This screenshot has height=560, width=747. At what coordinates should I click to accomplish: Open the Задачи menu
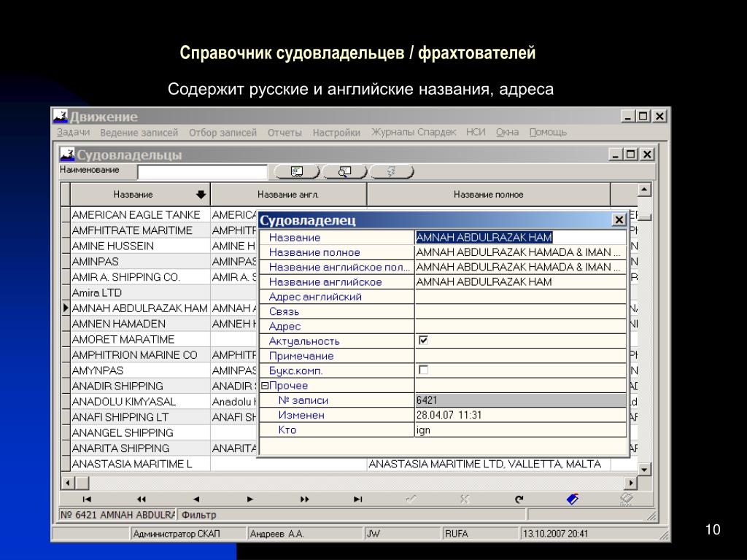[73, 133]
